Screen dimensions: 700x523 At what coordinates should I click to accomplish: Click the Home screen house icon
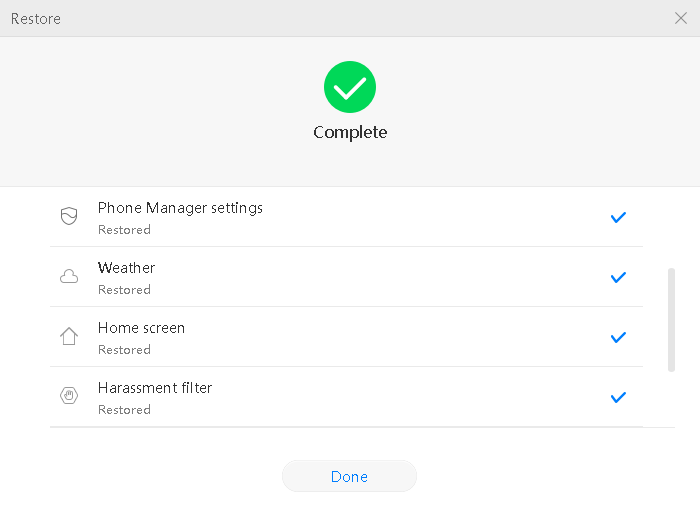pos(69,336)
